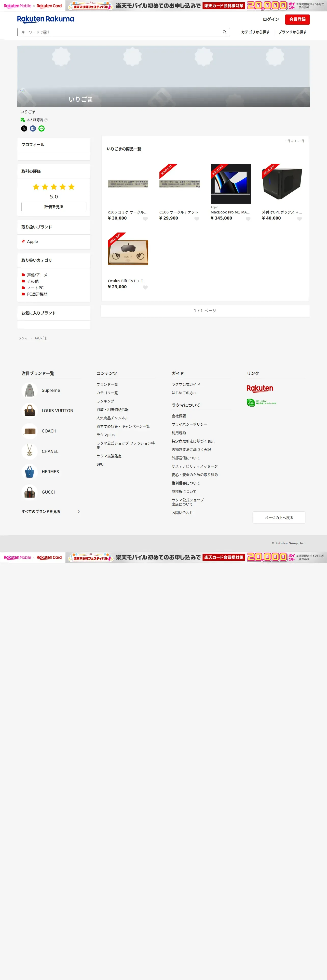Open ラクマplus link

105,435
